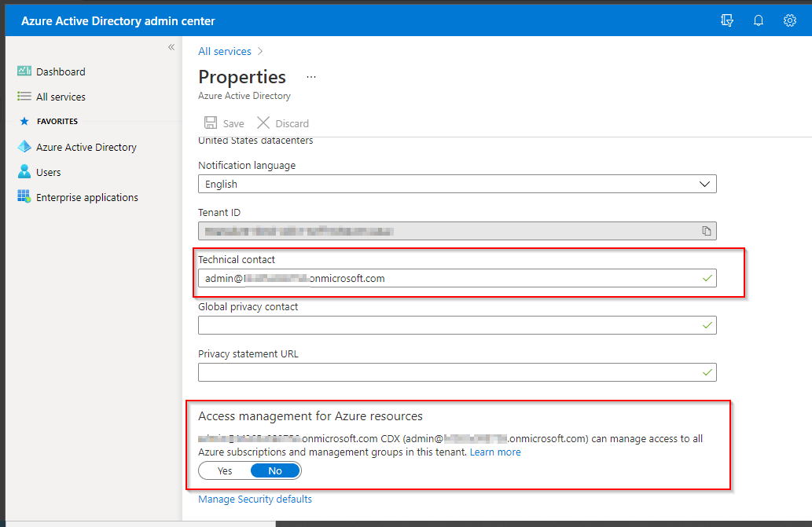
Task: Open portal settings via the gear icon
Action: (789, 20)
